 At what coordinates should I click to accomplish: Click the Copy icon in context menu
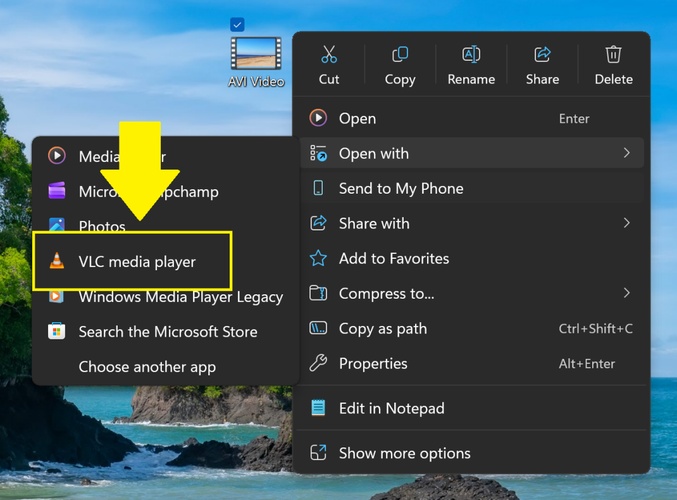pyautogui.click(x=400, y=55)
